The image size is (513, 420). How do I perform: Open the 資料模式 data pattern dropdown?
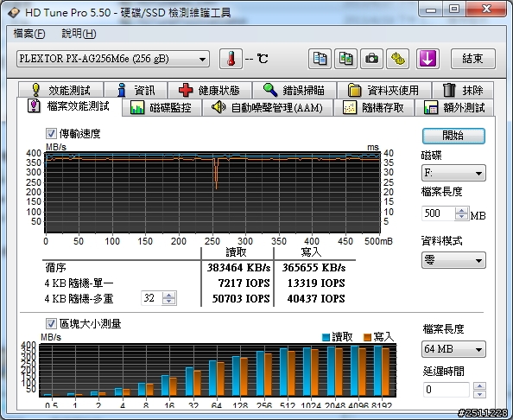pyautogui.click(x=453, y=260)
